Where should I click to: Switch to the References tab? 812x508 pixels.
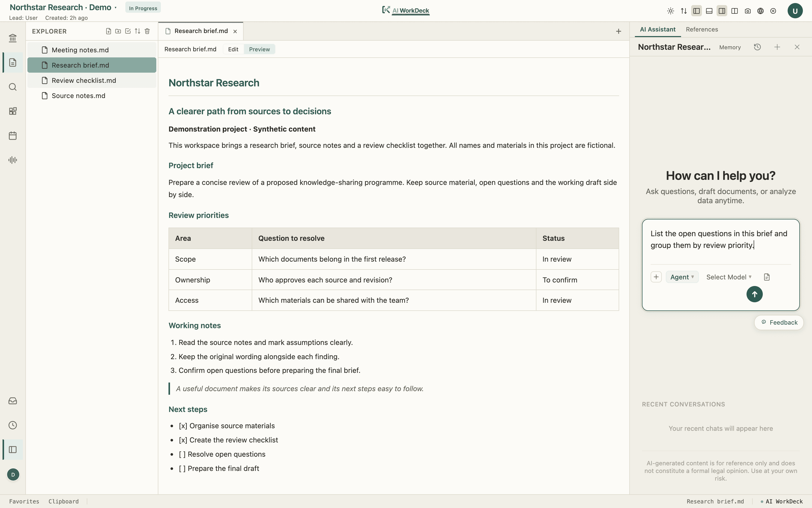click(x=702, y=29)
